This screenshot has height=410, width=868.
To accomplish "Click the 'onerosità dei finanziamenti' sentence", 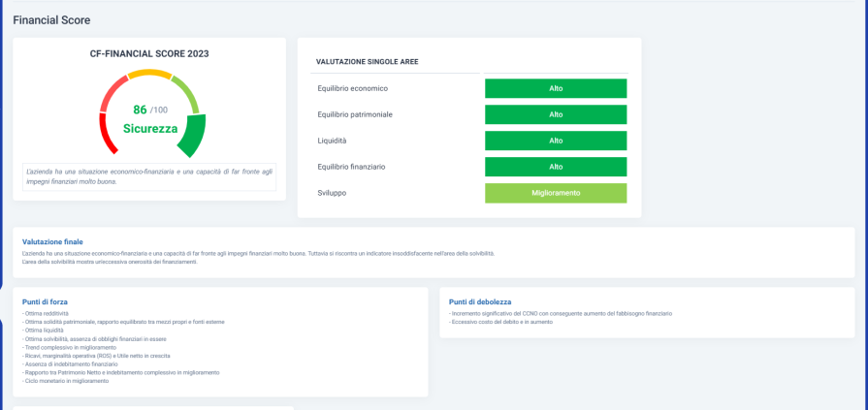I will tap(110, 262).
